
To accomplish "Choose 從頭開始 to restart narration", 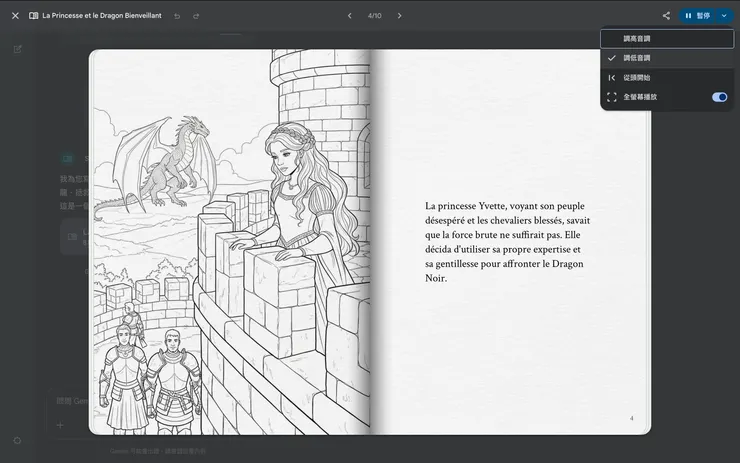I will pos(667,78).
